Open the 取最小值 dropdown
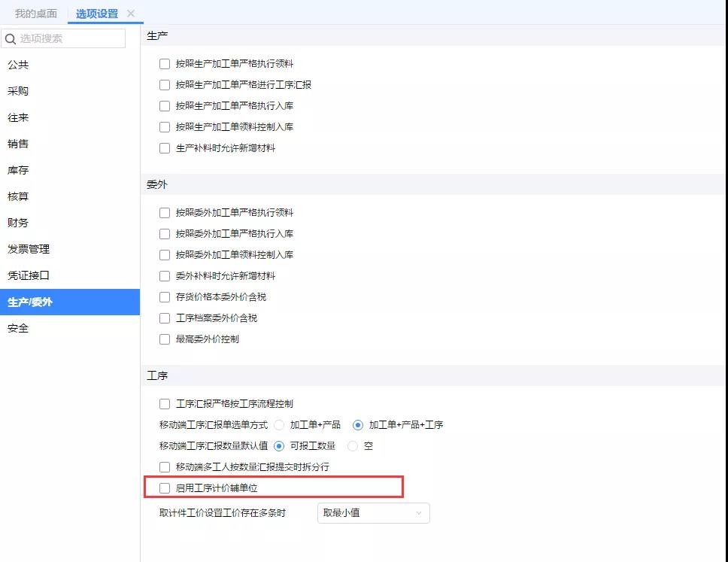The width and height of the screenshot is (728, 562). click(x=373, y=513)
